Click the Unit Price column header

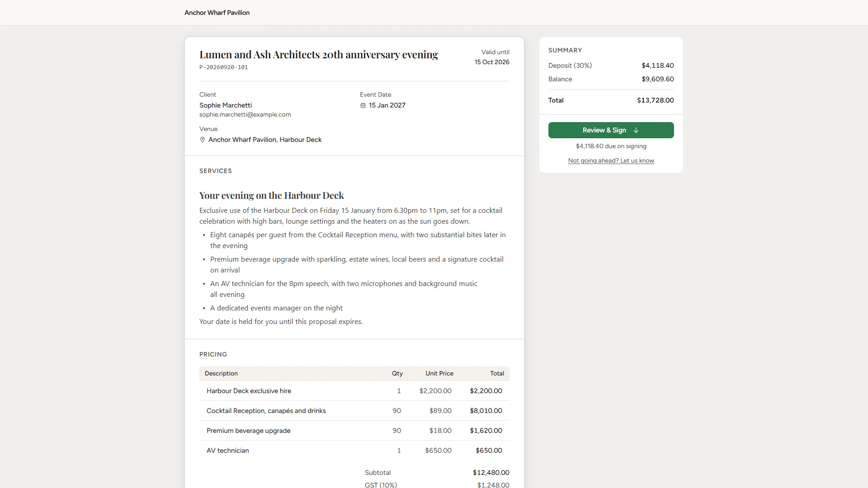[439, 373]
